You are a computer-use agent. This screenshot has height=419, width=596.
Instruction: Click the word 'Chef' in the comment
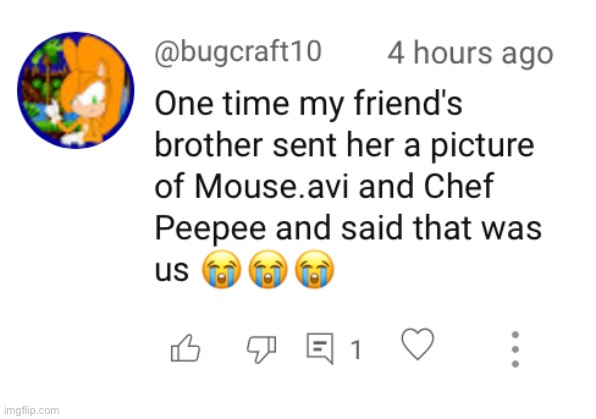459,186
